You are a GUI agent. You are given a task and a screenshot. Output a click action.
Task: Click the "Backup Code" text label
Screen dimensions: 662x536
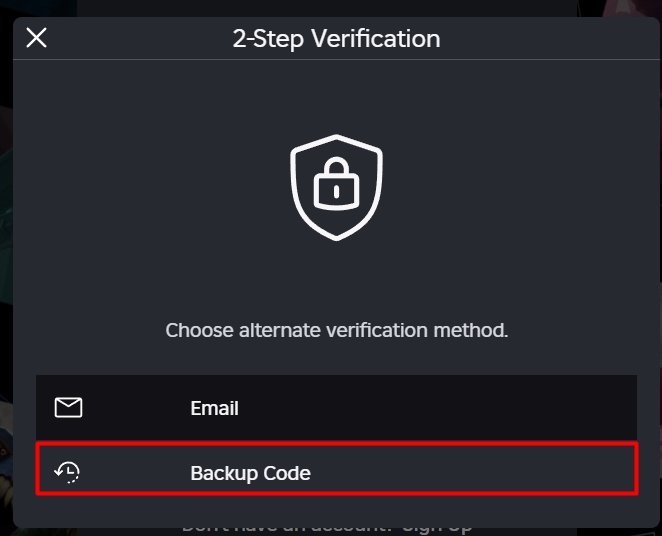tap(250, 473)
